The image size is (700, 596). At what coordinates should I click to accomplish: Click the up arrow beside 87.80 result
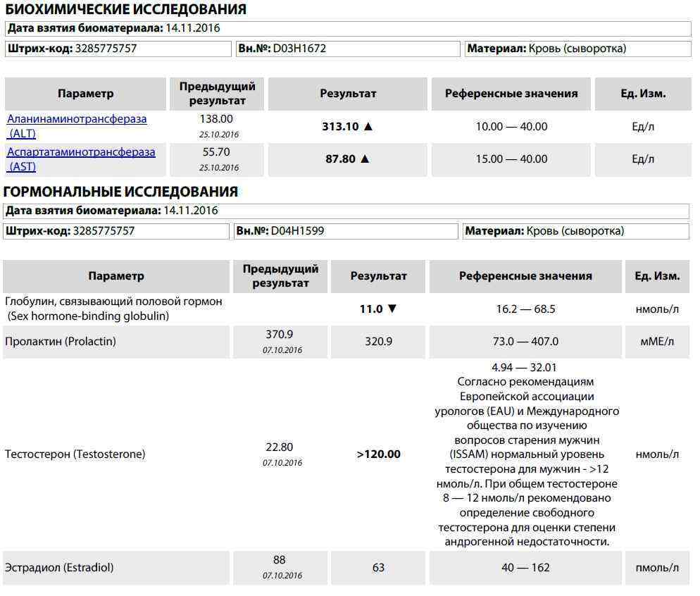click(365, 159)
